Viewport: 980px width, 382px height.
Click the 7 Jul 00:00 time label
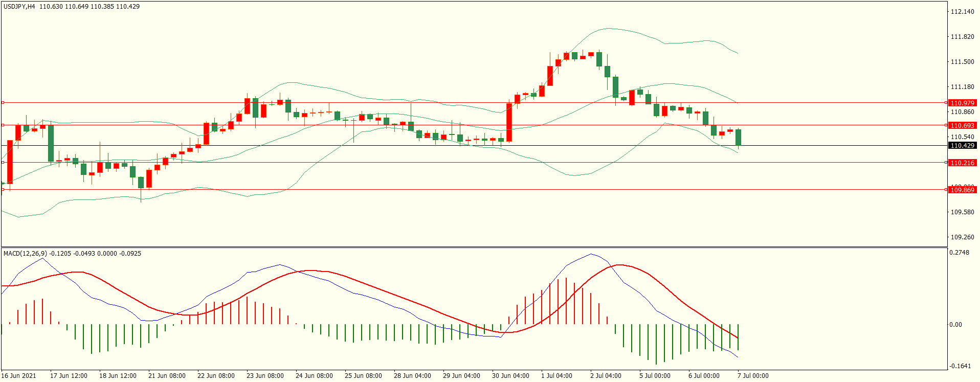tap(753, 376)
